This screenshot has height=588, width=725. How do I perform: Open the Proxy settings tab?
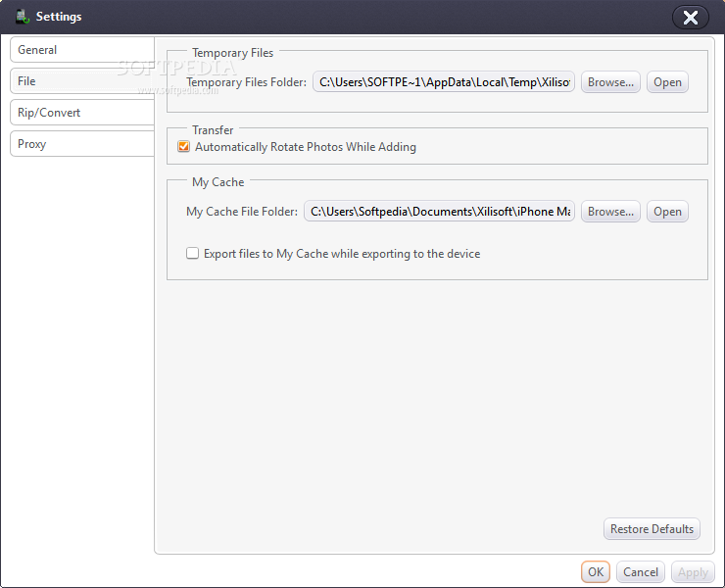82,144
